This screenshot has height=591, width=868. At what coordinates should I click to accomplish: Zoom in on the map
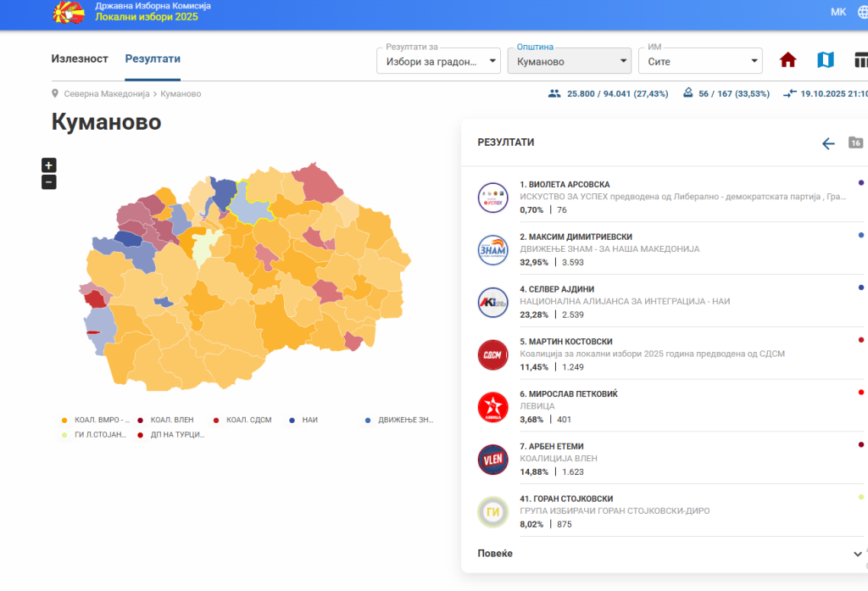coord(49,165)
